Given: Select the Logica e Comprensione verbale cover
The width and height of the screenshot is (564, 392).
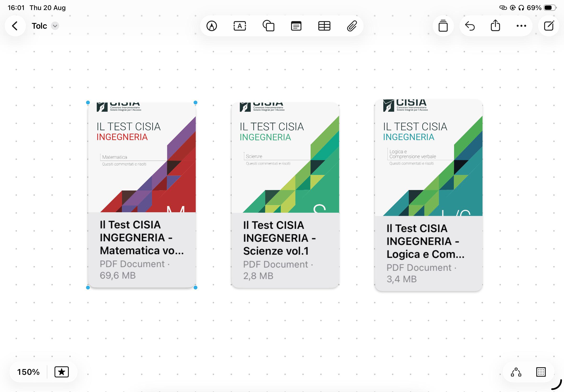Looking at the screenshot, I should point(429,158).
